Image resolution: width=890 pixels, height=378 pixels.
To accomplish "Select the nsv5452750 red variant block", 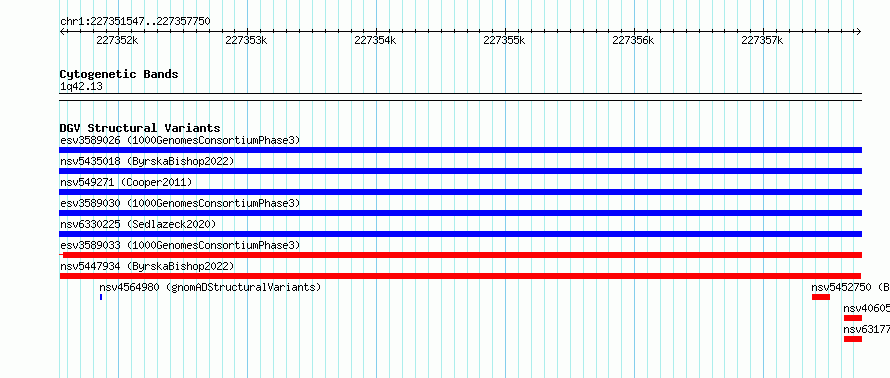I will pos(821,297).
